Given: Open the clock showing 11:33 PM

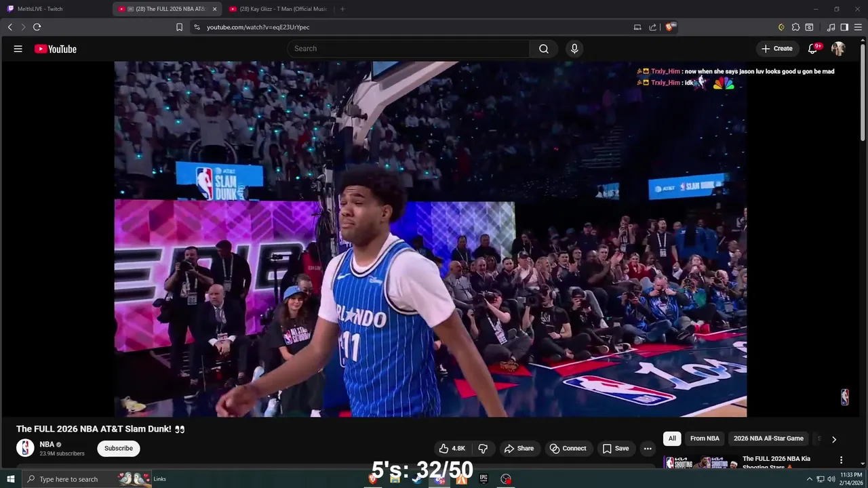Looking at the screenshot, I should (851, 479).
